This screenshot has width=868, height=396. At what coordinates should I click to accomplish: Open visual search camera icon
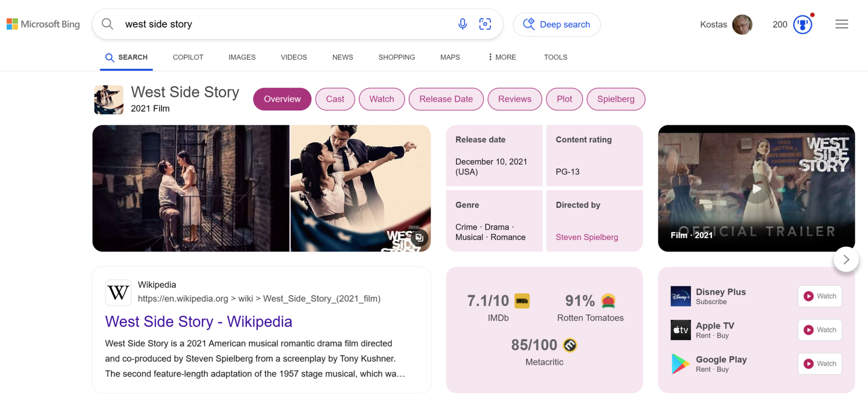pos(485,24)
